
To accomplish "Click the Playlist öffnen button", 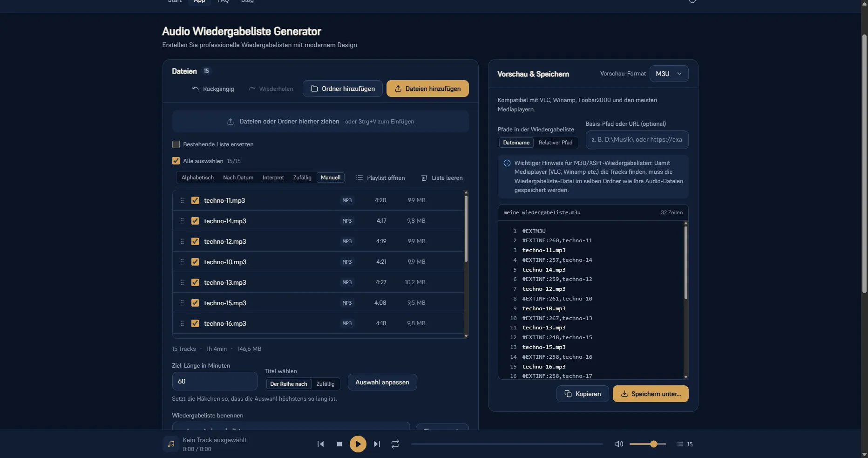I will coord(380,178).
